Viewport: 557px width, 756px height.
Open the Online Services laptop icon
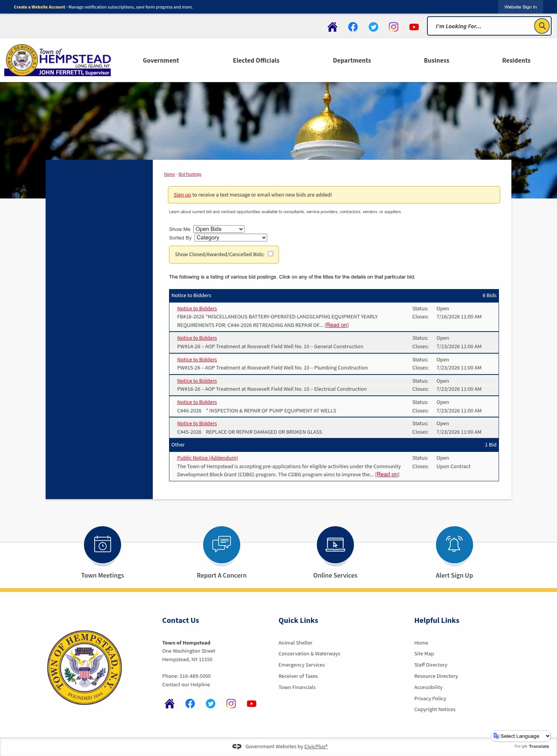pos(335,545)
